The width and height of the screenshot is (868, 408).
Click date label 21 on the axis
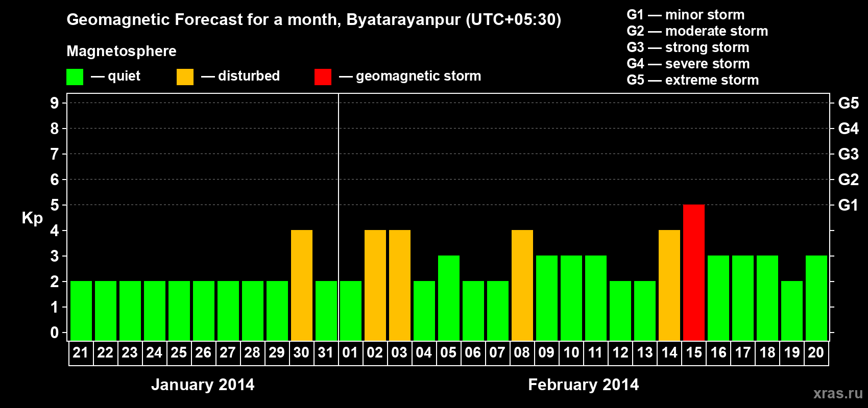(x=81, y=352)
